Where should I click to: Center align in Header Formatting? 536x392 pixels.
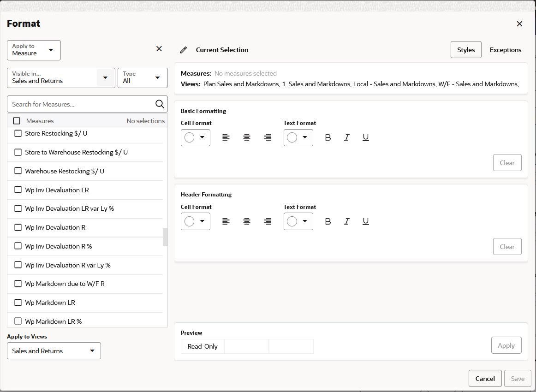246,221
